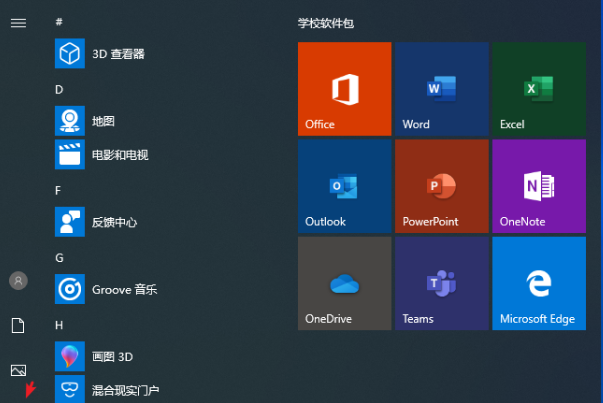Launch Excel from the tile
603x403 pixels.
(539, 89)
